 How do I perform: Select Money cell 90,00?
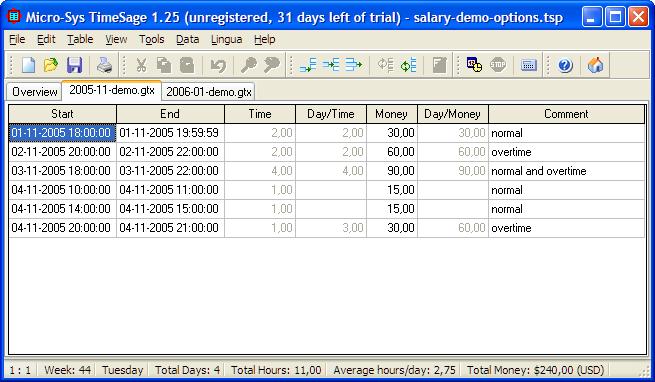[392, 171]
